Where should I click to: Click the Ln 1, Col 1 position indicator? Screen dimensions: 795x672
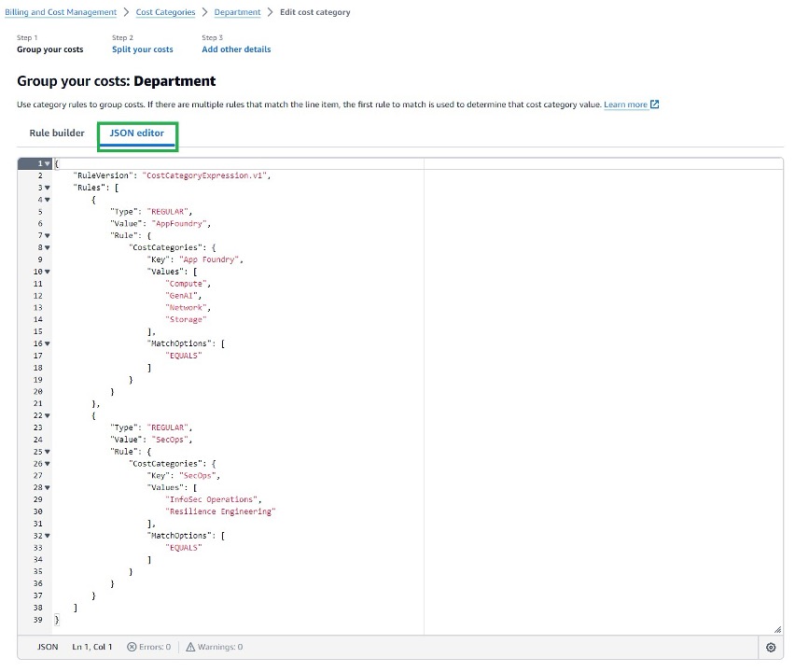point(91,646)
